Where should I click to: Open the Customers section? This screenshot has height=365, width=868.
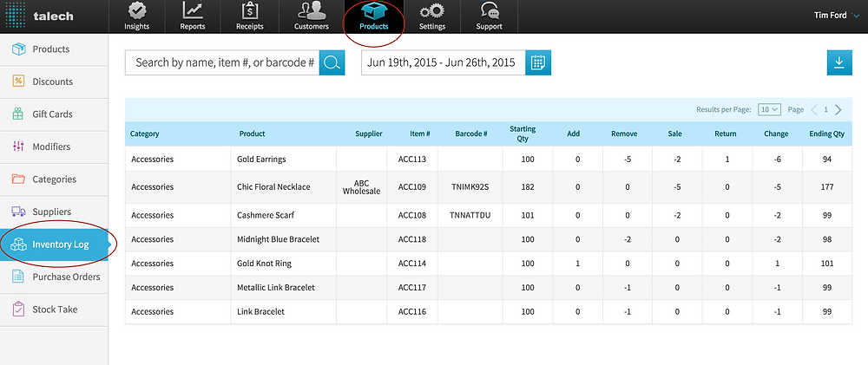point(311,16)
